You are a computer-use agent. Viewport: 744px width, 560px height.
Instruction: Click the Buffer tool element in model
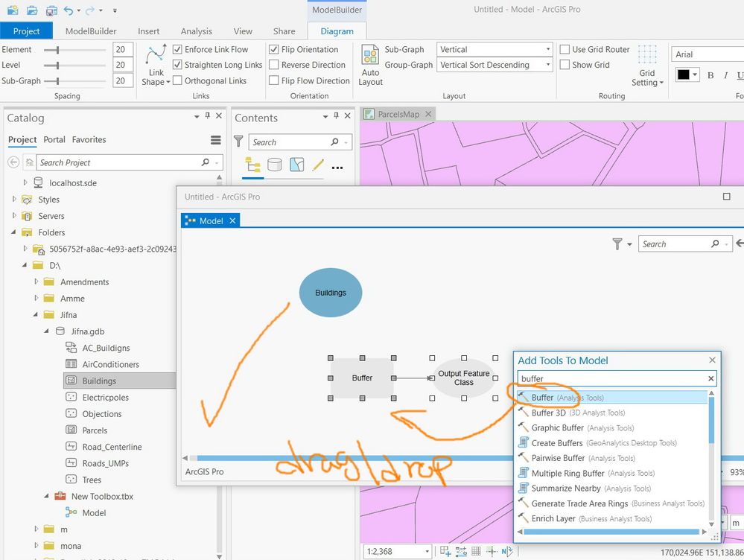click(x=362, y=378)
